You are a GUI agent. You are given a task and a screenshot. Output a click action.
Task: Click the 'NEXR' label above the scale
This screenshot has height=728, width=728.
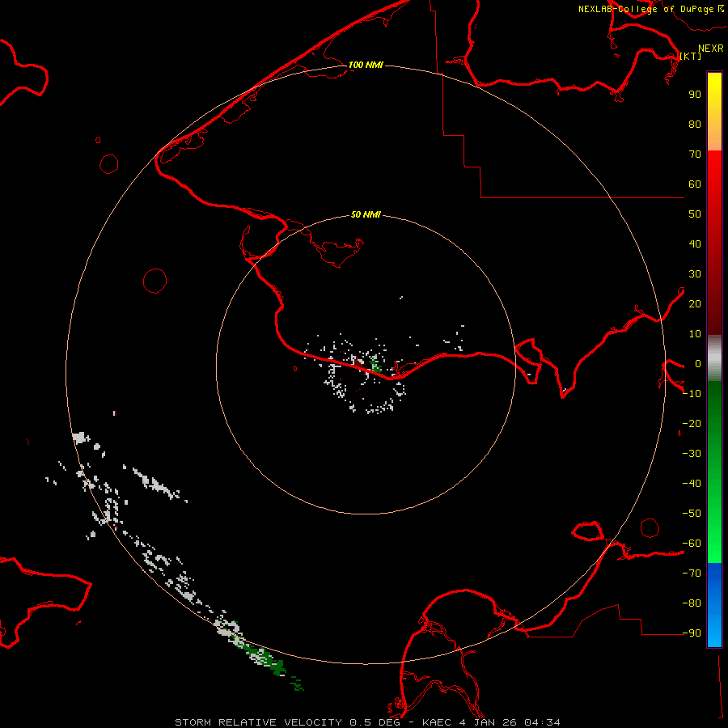(x=711, y=49)
